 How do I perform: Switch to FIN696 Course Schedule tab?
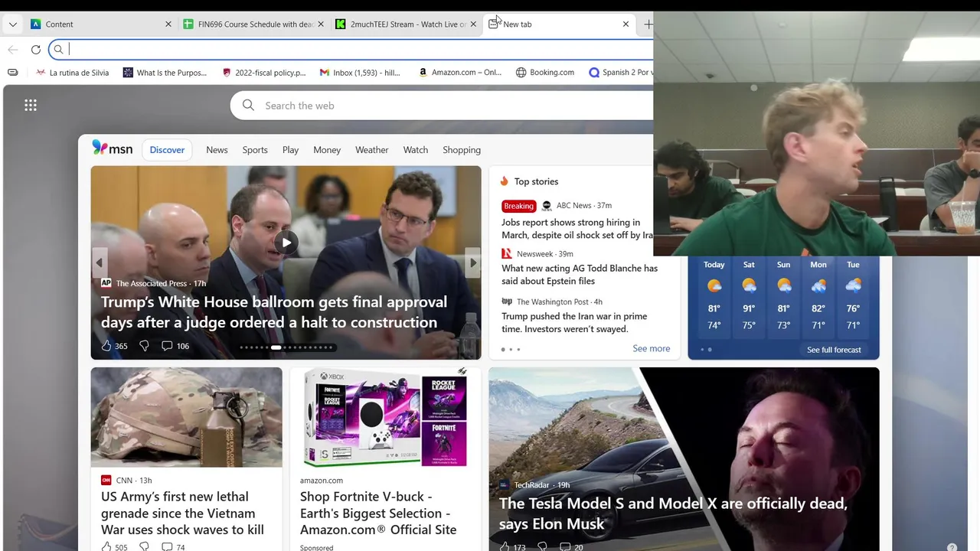click(x=254, y=24)
